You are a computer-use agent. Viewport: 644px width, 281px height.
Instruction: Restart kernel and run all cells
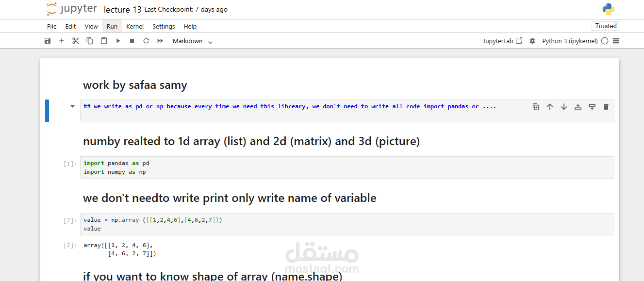(160, 41)
